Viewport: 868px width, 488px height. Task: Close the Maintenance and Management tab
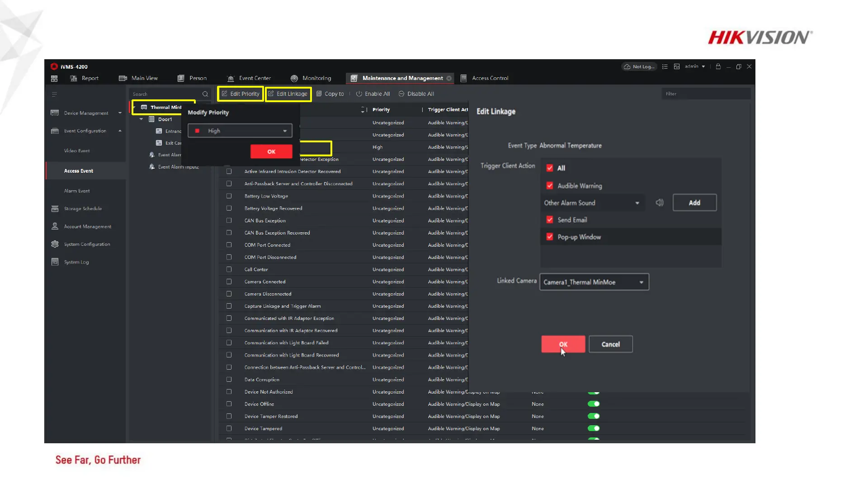click(449, 79)
